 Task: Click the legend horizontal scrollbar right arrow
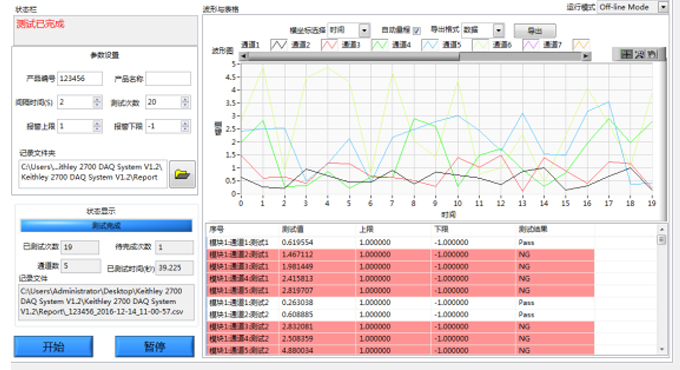(586, 56)
